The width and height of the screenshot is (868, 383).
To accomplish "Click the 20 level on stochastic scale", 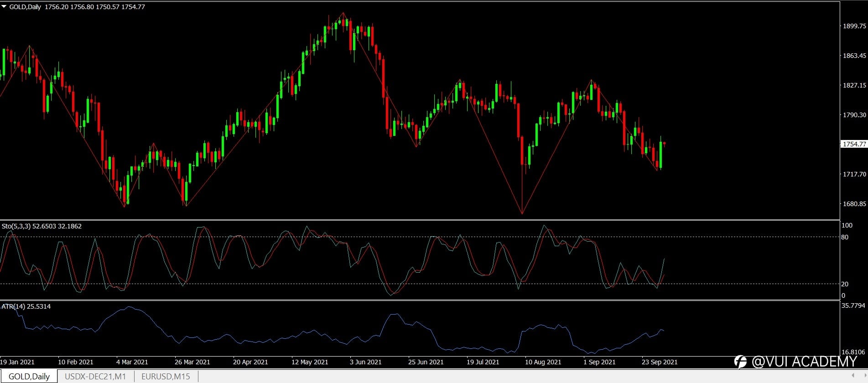I will [845, 284].
